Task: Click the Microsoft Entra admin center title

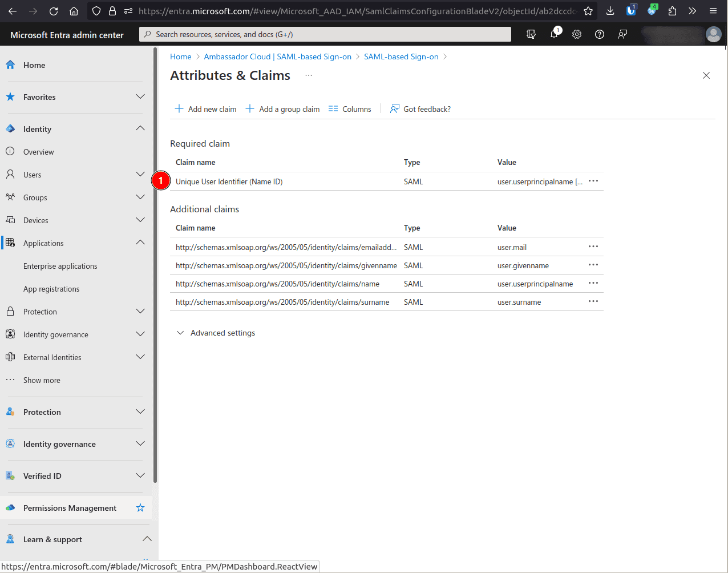Action: (67, 35)
